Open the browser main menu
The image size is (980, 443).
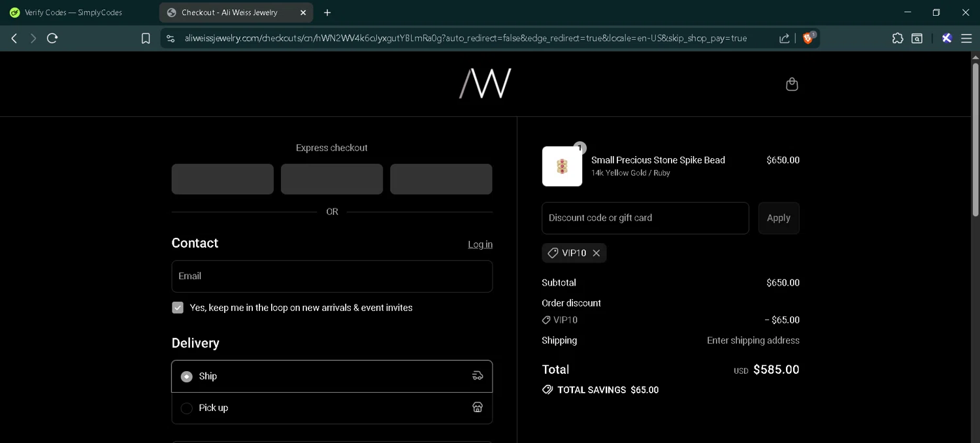click(966, 39)
